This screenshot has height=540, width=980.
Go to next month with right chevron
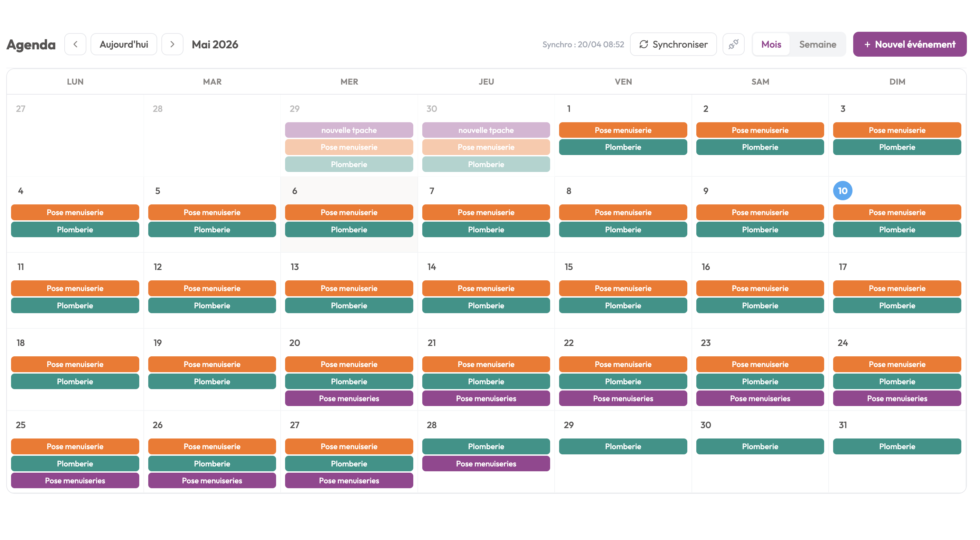172,44
